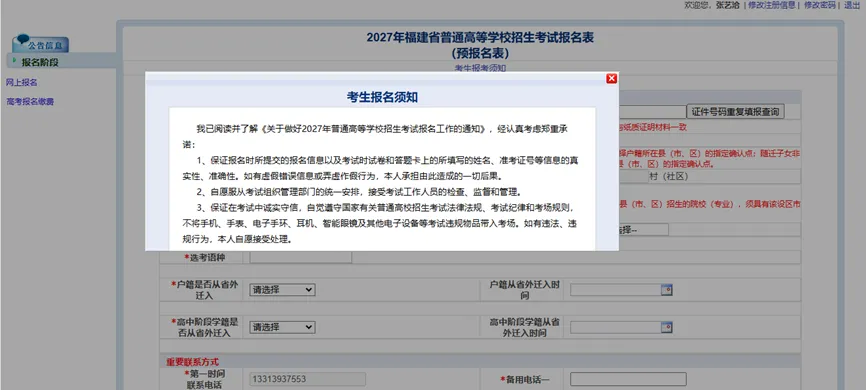Select the 报名阶段 menu section
This screenshot has height=390, width=866.
coord(40,62)
